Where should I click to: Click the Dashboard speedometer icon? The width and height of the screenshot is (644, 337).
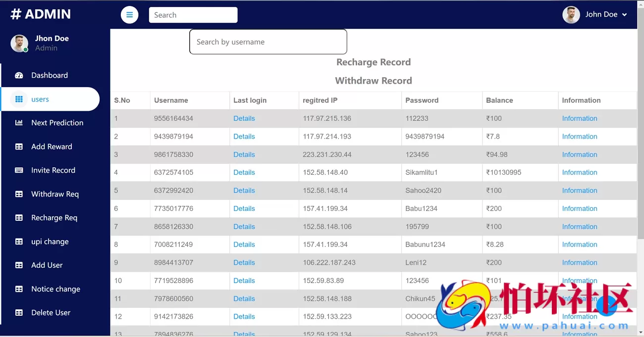click(19, 75)
